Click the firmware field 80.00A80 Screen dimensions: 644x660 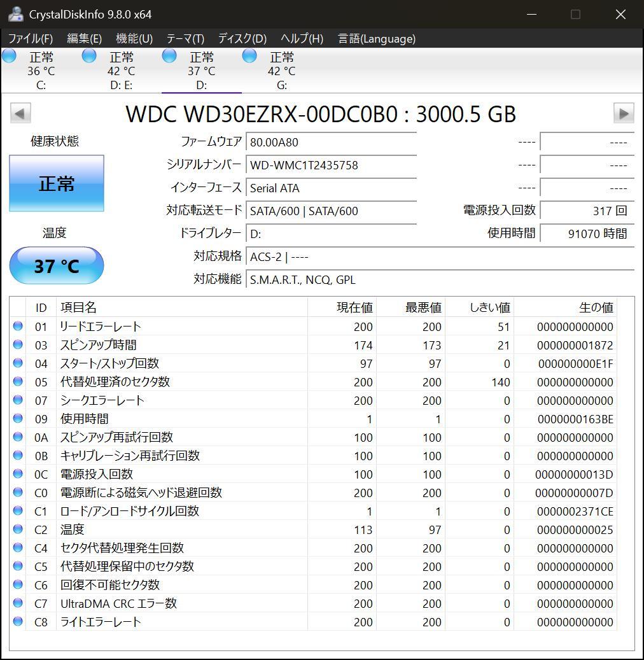332,143
